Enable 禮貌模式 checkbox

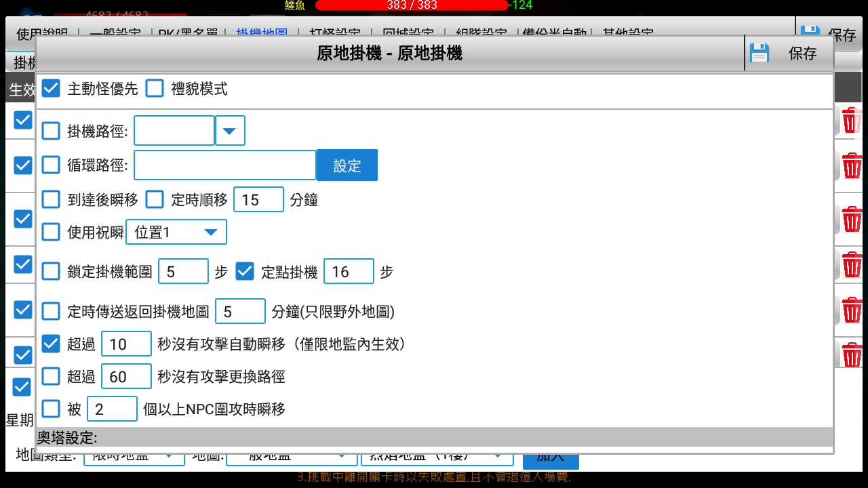click(155, 88)
